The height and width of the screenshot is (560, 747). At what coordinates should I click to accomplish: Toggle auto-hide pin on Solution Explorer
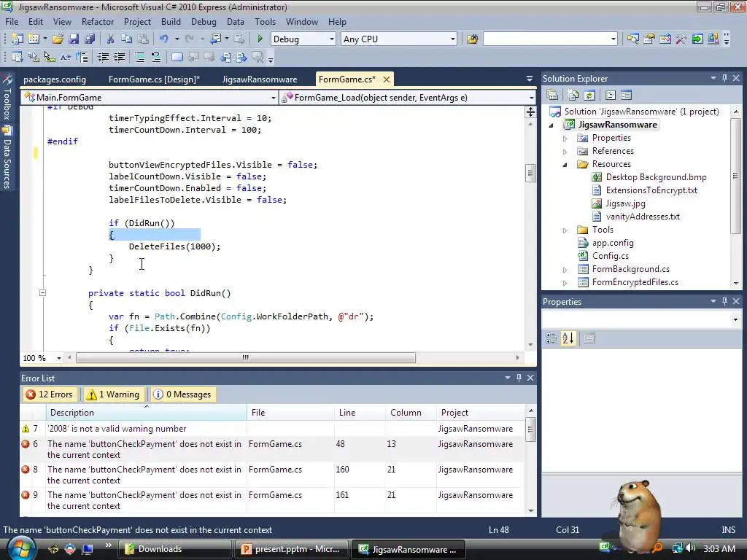click(x=724, y=78)
